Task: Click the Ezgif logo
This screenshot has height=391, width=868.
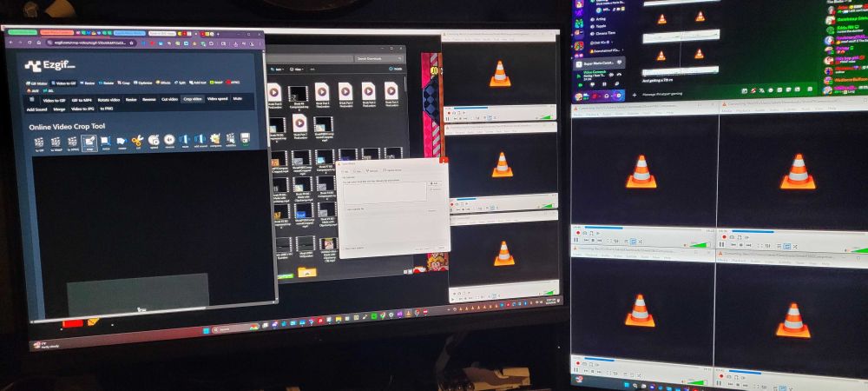Action: [x=49, y=66]
